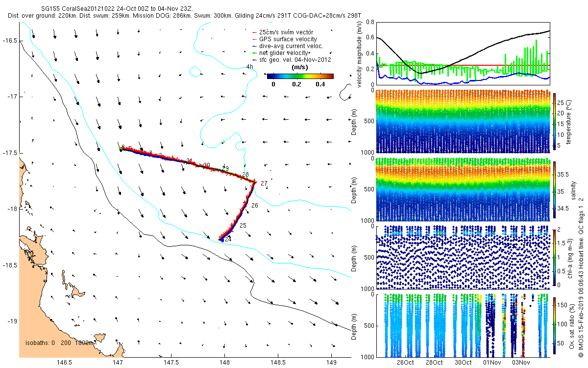Click the -19 latitude tick label
Viewport: 588px width, 368px height.
point(12,321)
